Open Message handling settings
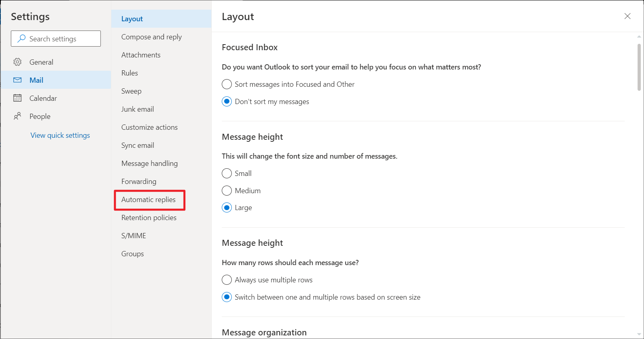Screen dimensions: 644x339 pos(161,163)
